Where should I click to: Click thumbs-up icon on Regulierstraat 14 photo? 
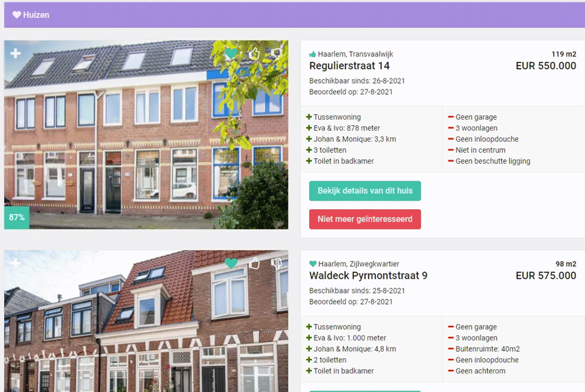click(x=254, y=54)
